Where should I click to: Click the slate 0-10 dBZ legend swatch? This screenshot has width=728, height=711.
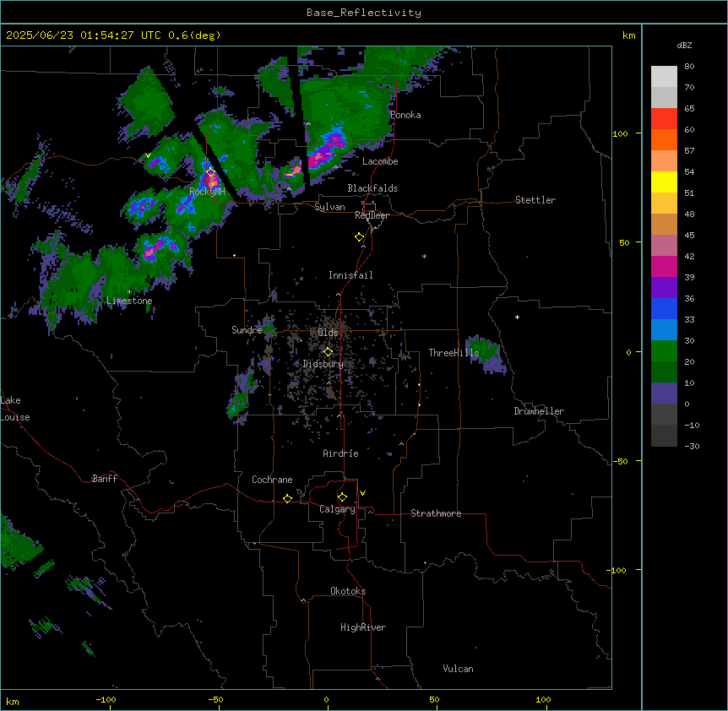[664, 393]
